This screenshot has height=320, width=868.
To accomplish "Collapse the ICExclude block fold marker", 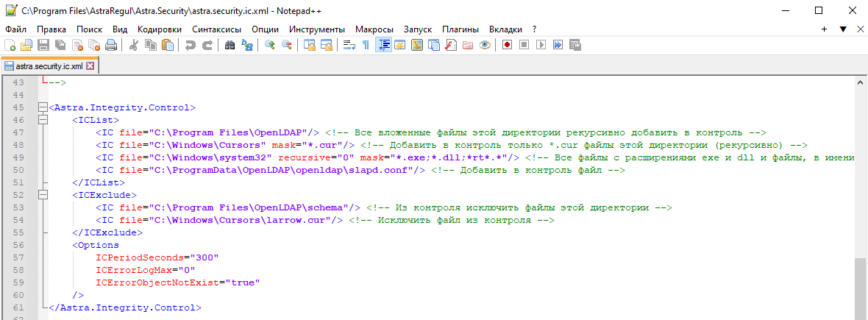I will [43, 195].
